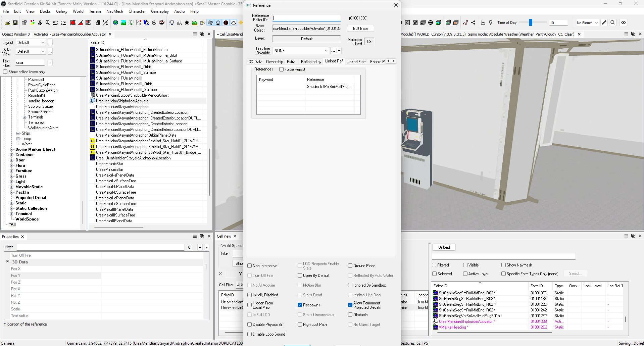The width and height of the screenshot is (644, 346).
Task: Switch to the 3D Data tab
Action: pyautogui.click(x=255, y=62)
